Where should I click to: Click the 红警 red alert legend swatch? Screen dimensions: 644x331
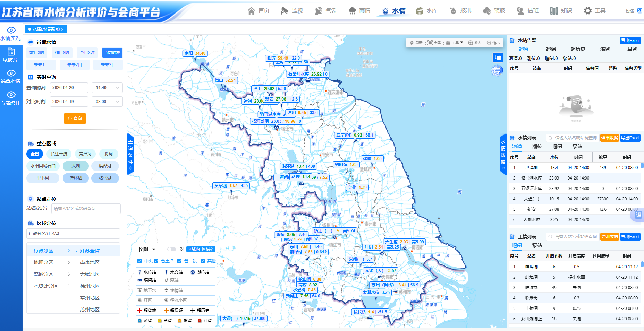(x=200, y=321)
